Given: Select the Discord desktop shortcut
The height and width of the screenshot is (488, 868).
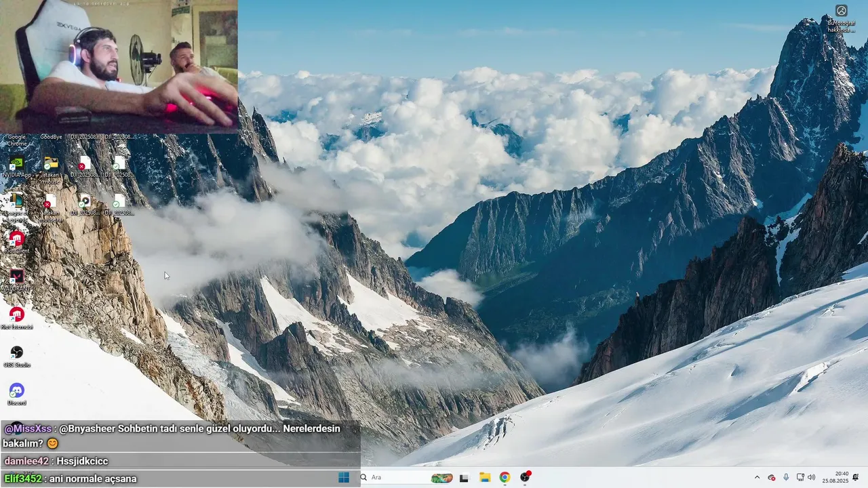Looking at the screenshot, I should click(x=17, y=394).
